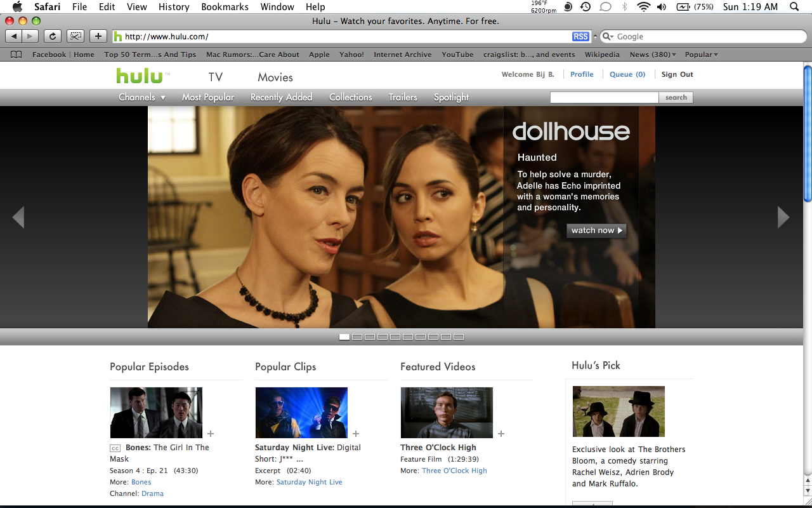Click the Wi-Fi status icon

tap(644, 7)
